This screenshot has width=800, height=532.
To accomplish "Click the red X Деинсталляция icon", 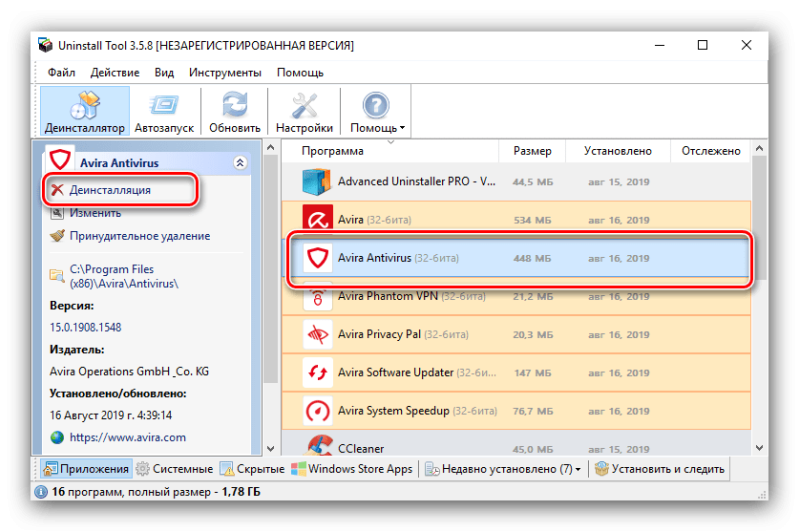I will [x=57, y=190].
